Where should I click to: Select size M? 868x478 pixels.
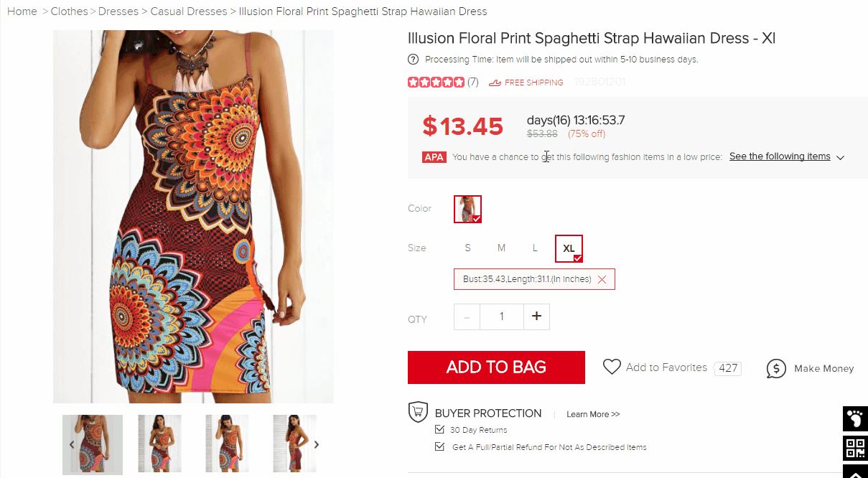coord(501,248)
